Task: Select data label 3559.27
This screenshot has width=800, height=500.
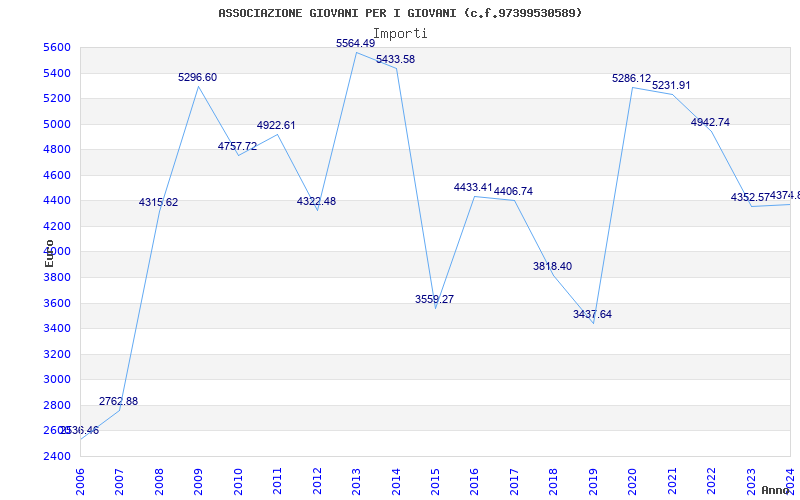Action: pos(434,299)
